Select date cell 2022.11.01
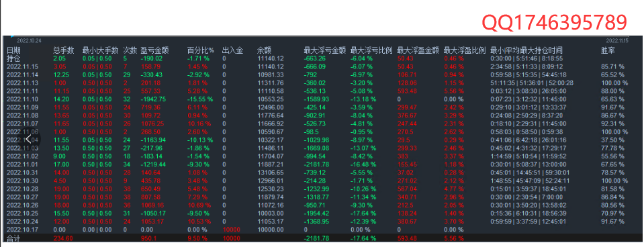The height and width of the screenshot is (247, 644). point(23,164)
